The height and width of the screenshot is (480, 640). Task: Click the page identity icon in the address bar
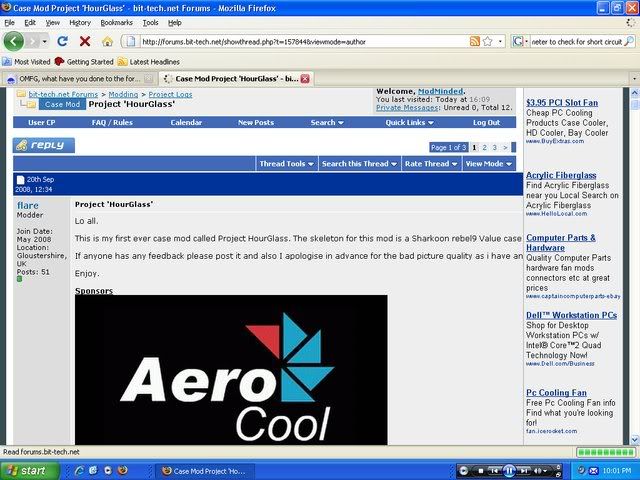pyautogui.click(x=131, y=41)
